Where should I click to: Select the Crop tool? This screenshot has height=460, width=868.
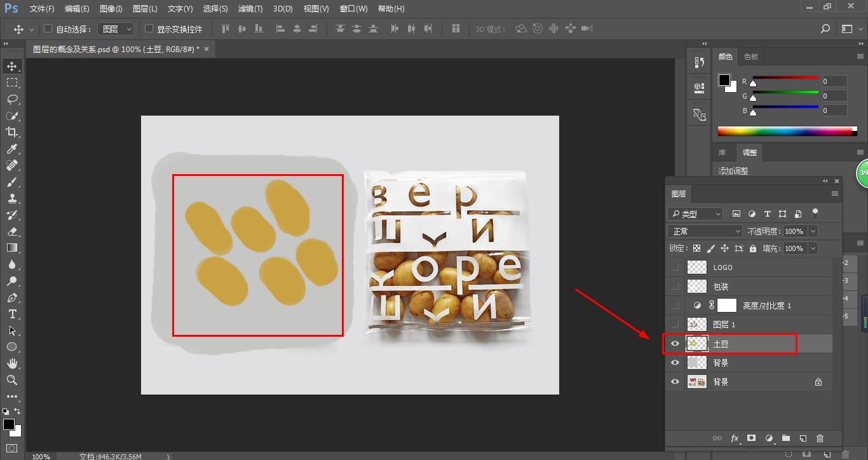coord(12,132)
